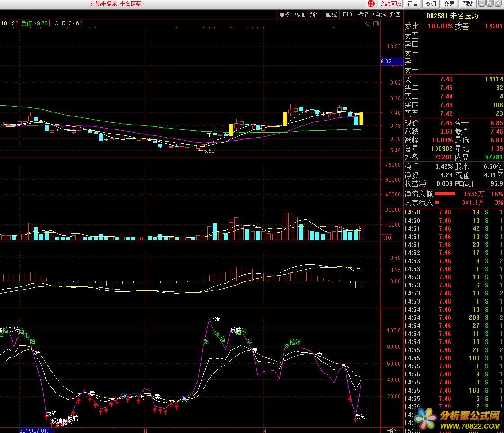The height and width of the screenshot is (433, 504).
Task: Click the 叠加 overlay button
Action: point(300,14)
